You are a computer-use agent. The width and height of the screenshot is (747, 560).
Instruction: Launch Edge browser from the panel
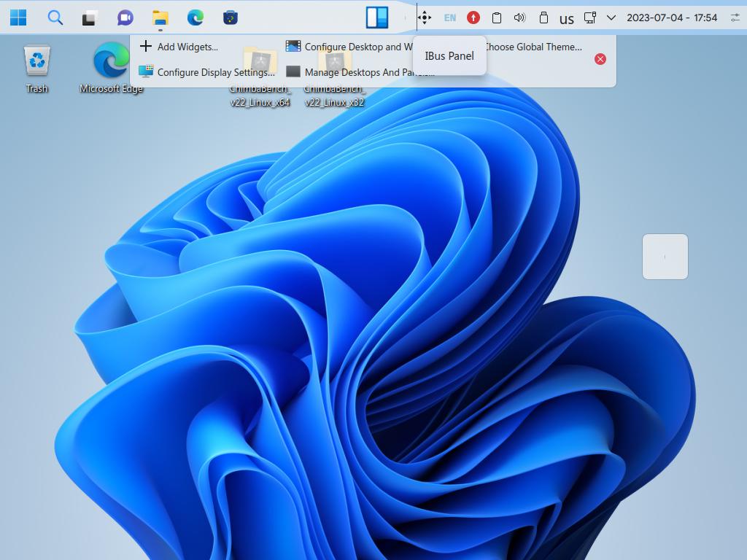coord(195,17)
